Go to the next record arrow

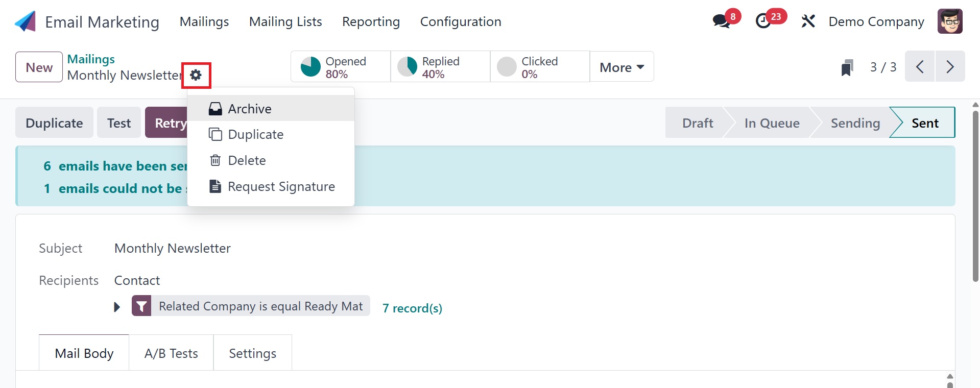[950, 67]
